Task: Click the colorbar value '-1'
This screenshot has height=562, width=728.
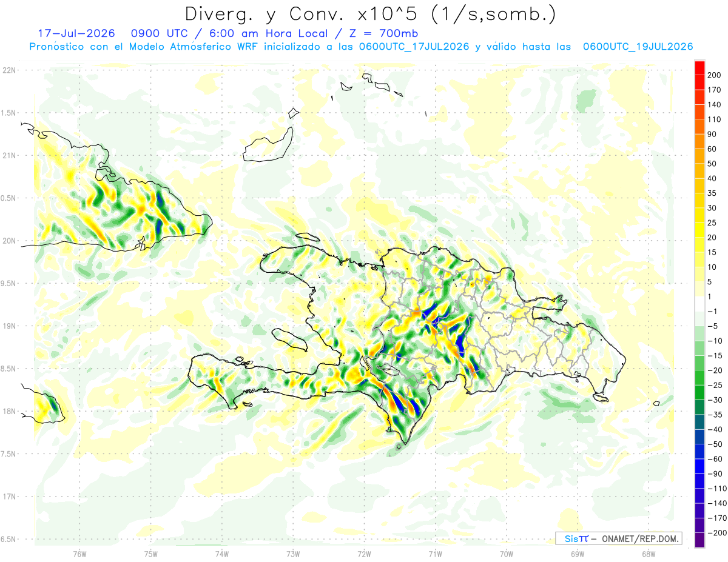Action: click(712, 311)
